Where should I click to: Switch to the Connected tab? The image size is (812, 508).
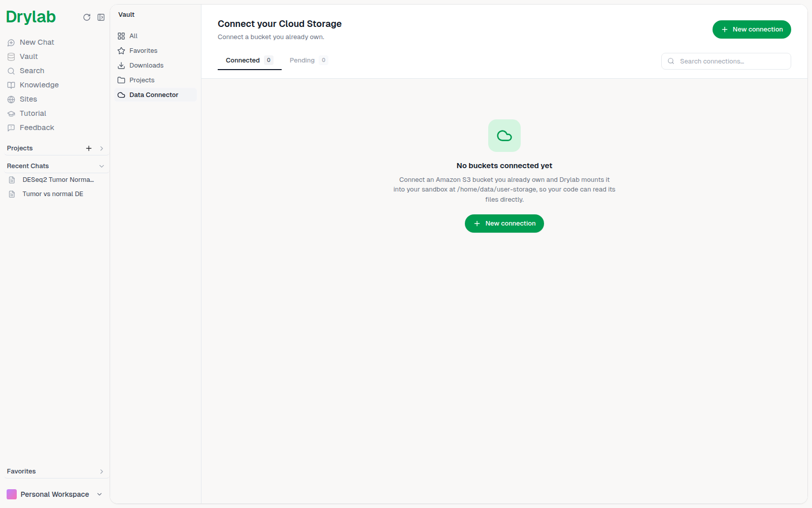tap(249, 60)
